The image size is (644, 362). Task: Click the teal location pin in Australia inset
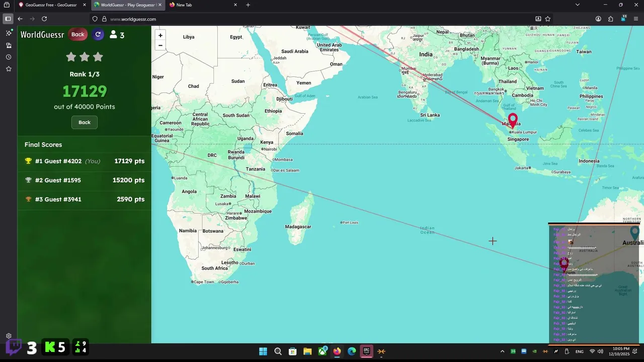635,232
